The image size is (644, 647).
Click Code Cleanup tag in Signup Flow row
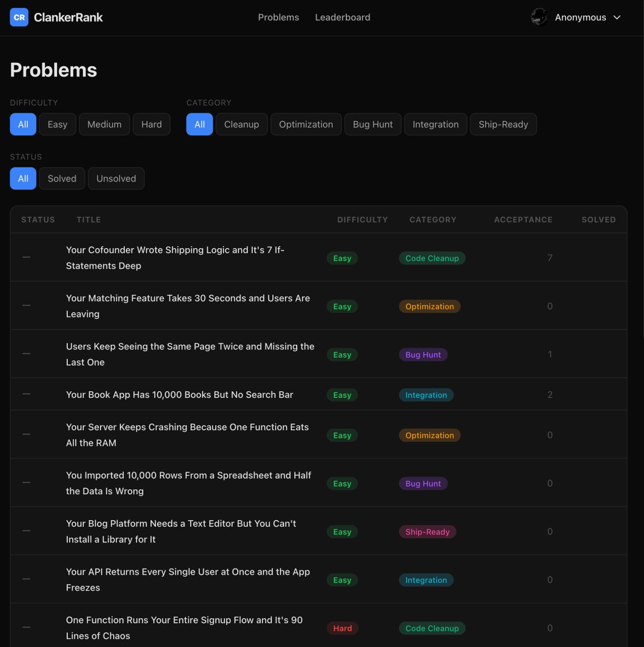click(x=432, y=628)
